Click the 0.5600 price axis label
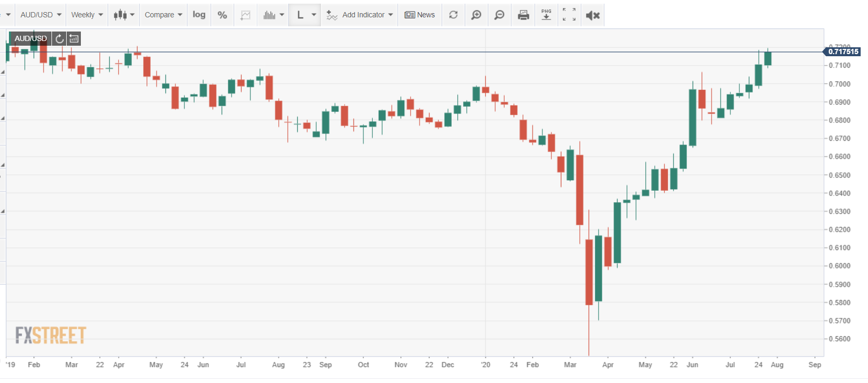868x383 pixels. 839,339
